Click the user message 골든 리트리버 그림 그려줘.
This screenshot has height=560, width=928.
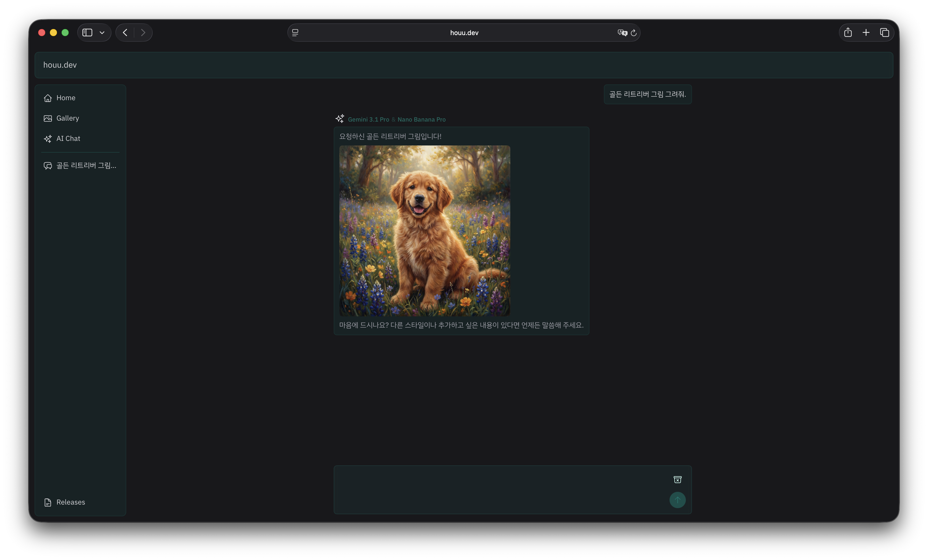coord(648,94)
